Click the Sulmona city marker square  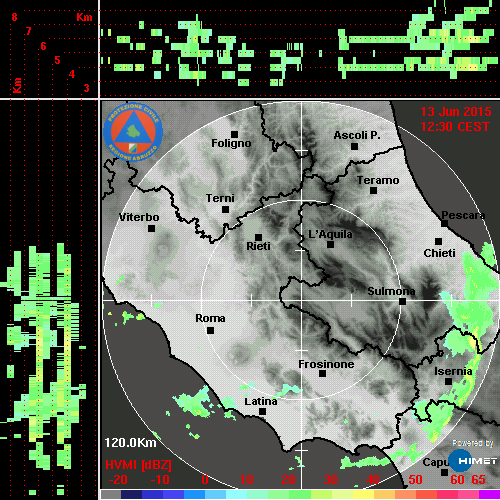pyautogui.click(x=403, y=302)
